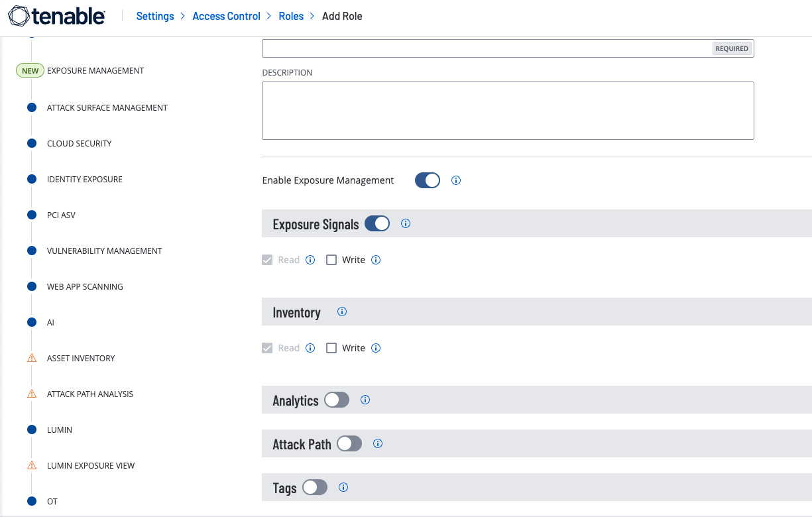Click info icon next to Attack Path toggle
Image resolution: width=812 pixels, height=517 pixels.
click(378, 443)
